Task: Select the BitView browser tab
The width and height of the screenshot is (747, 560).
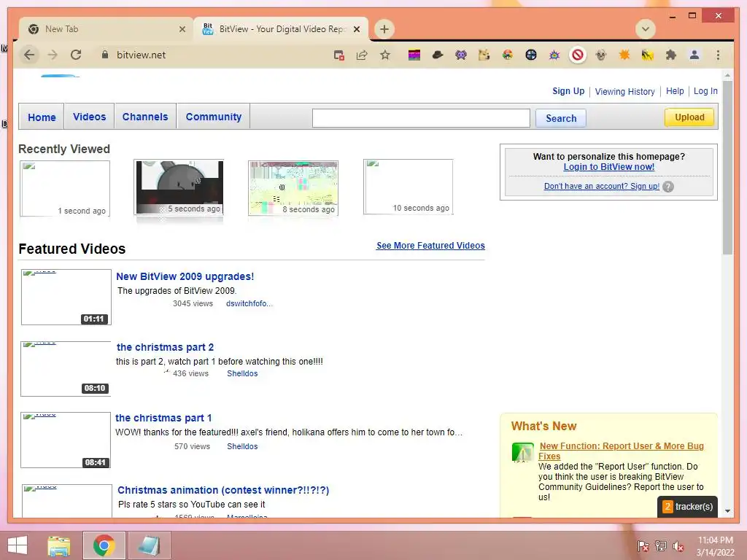Action: [x=281, y=29]
